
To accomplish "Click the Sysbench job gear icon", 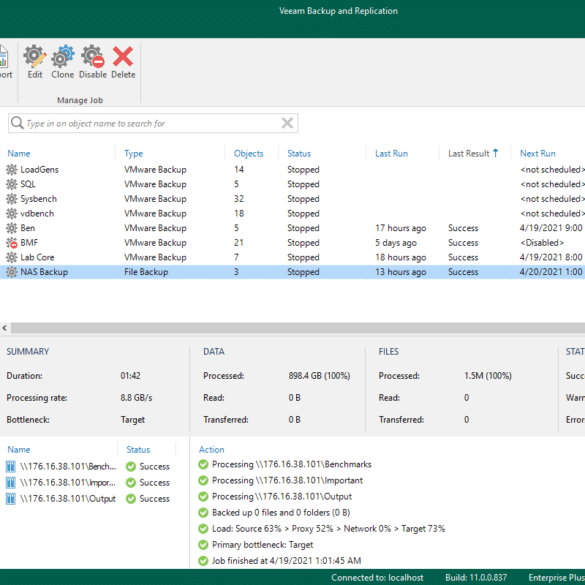I will coord(12,199).
